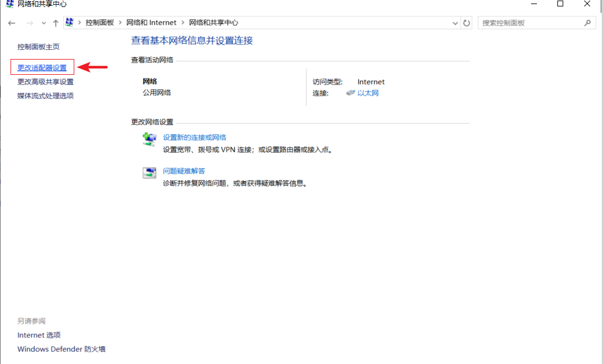The width and height of the screenshot is (603, 364).
Task: Click the search magnifier icon
Action: point(587,23)
